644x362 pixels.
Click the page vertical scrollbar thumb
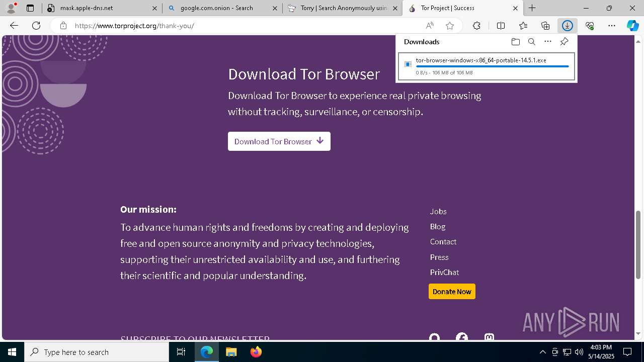click(638, 245)
